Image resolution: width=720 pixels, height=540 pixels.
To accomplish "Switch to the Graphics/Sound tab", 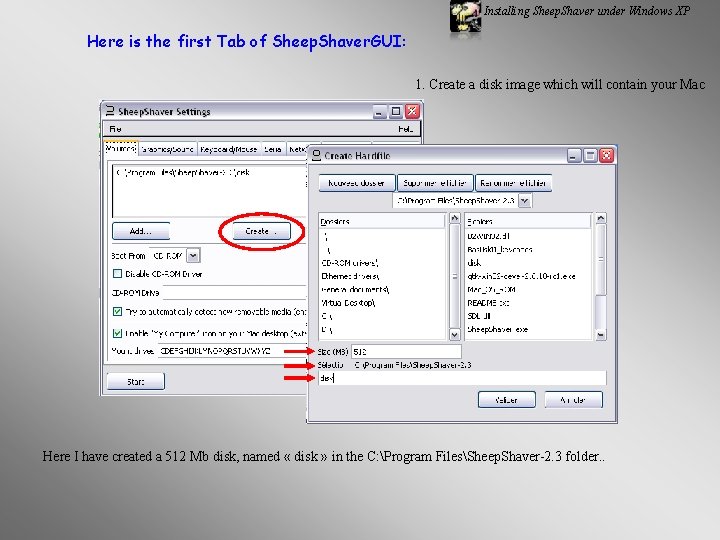I will click(x=167, y=149).
